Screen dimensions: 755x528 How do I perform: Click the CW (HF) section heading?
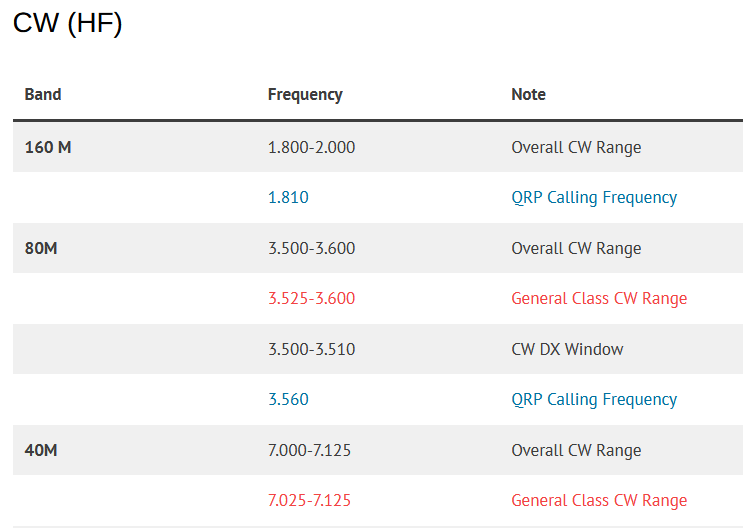(68, 24)
